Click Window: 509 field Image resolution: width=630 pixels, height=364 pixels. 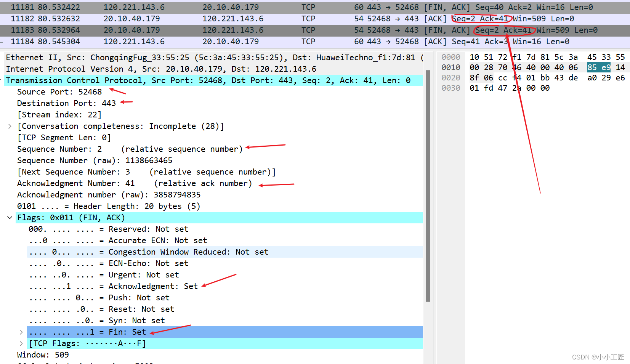pos(43,355)
